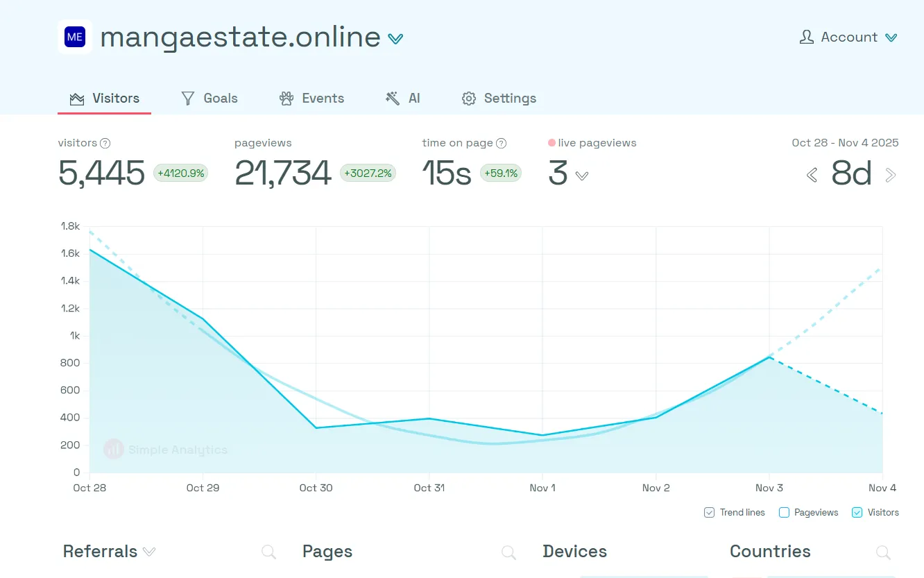
Task: Open the mangaestate.online site dropdown
Action: (x=395, y=38)
